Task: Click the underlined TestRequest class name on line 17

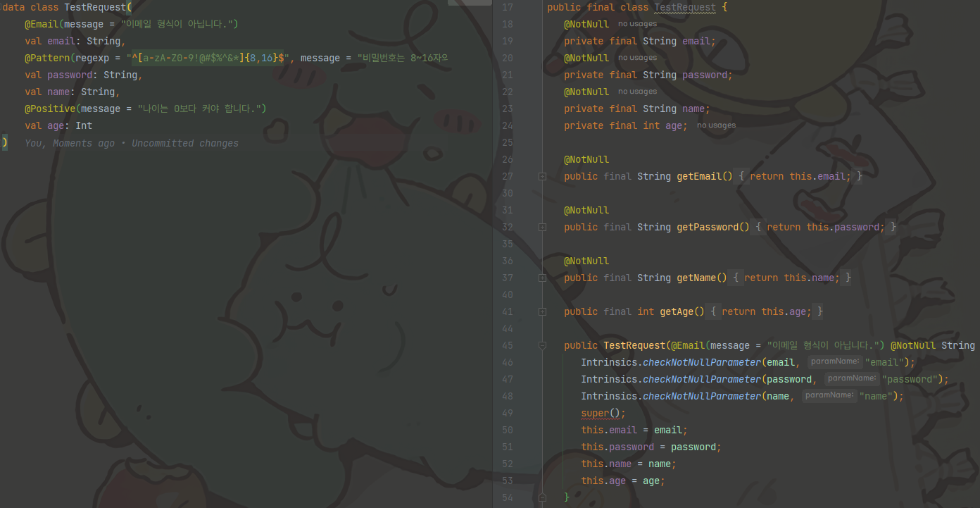Action: pyautogui.click(x=685, y=7)
